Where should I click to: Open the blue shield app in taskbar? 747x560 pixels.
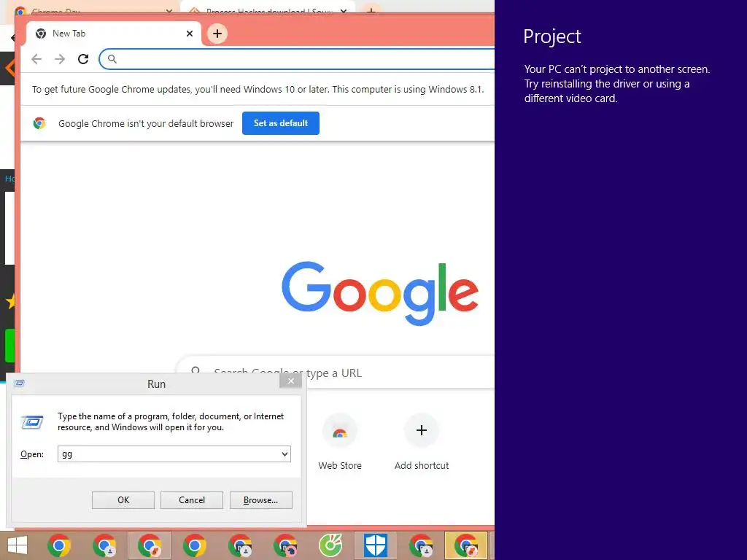[x=376, y=545]
